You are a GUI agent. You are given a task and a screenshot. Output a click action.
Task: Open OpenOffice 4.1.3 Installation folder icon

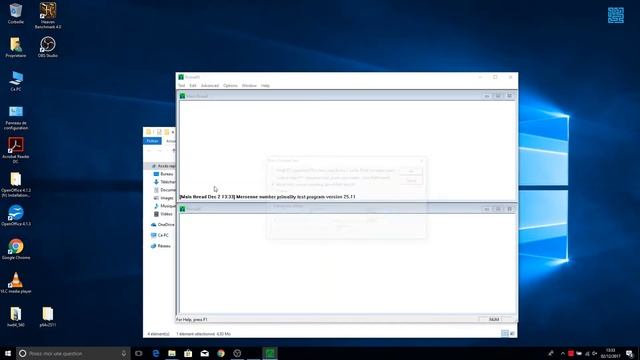(x=16, y=184)
